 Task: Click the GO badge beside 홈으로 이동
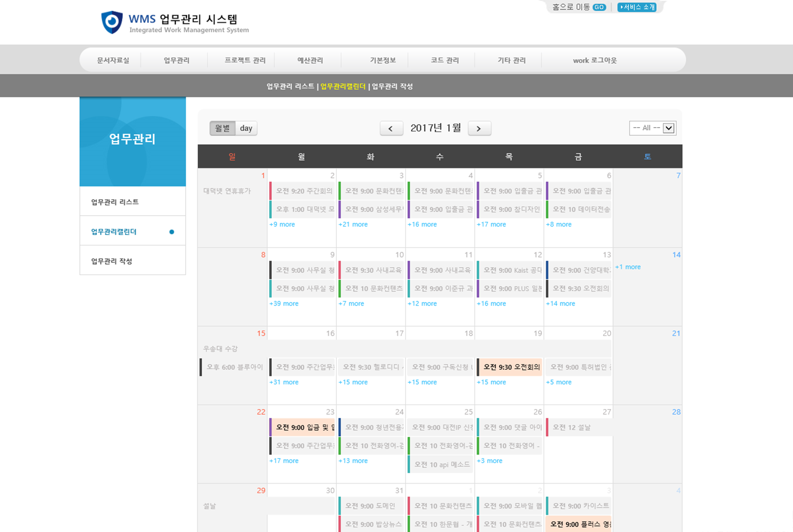click(x=599, y=7)
